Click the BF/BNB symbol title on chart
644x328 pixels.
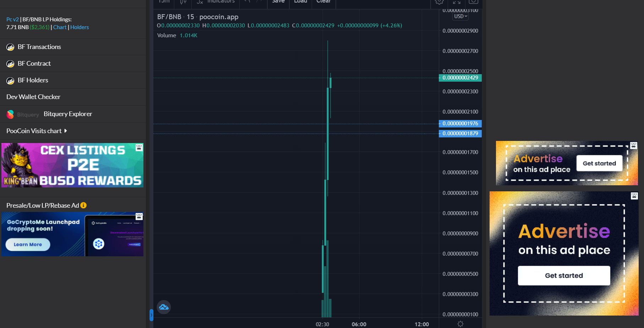(169, 17)
